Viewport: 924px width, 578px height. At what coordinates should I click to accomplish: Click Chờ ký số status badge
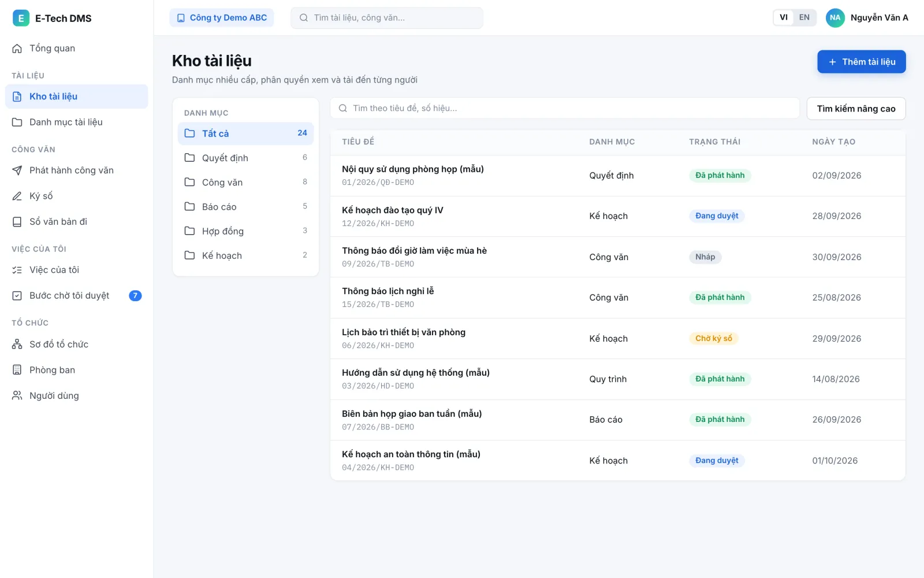(714, 339)
